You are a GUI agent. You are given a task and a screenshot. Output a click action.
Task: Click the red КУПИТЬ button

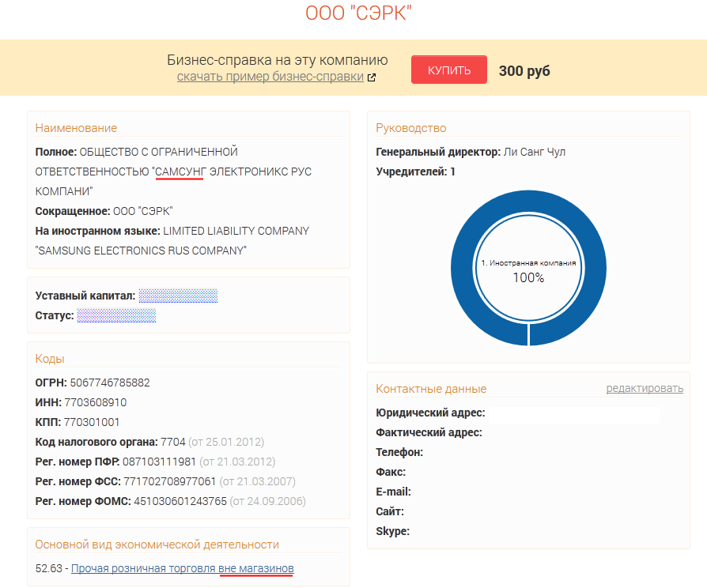click(x=448, y=70)
